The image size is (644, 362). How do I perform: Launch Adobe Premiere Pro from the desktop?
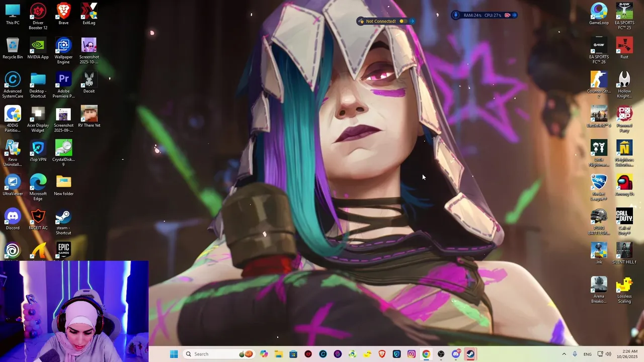pyautogui.click(x=63, y=85)
